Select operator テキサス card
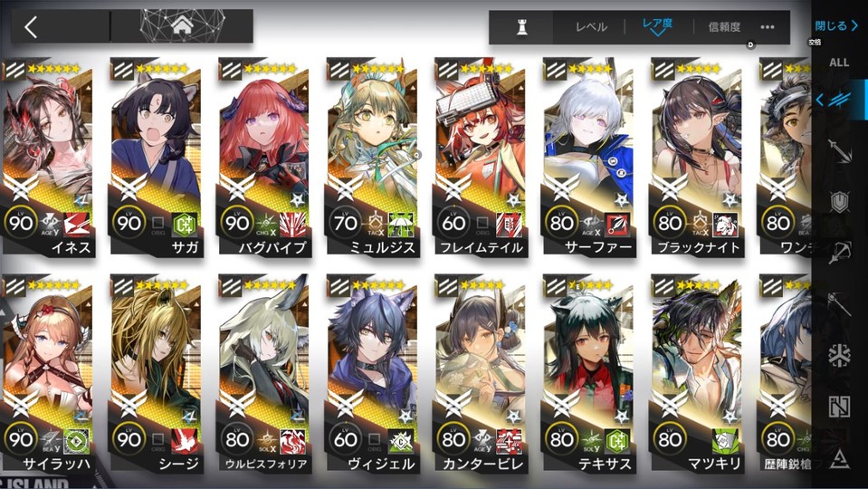 click(x=589, y=374)
